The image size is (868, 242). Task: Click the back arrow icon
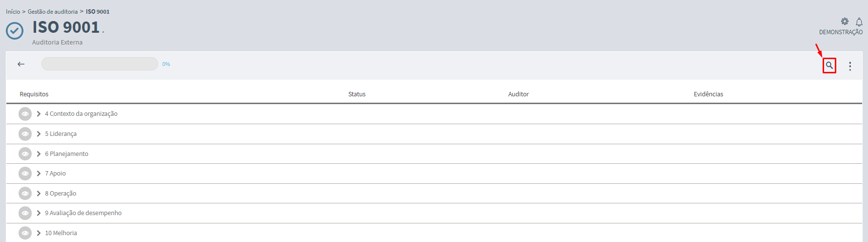21,64
